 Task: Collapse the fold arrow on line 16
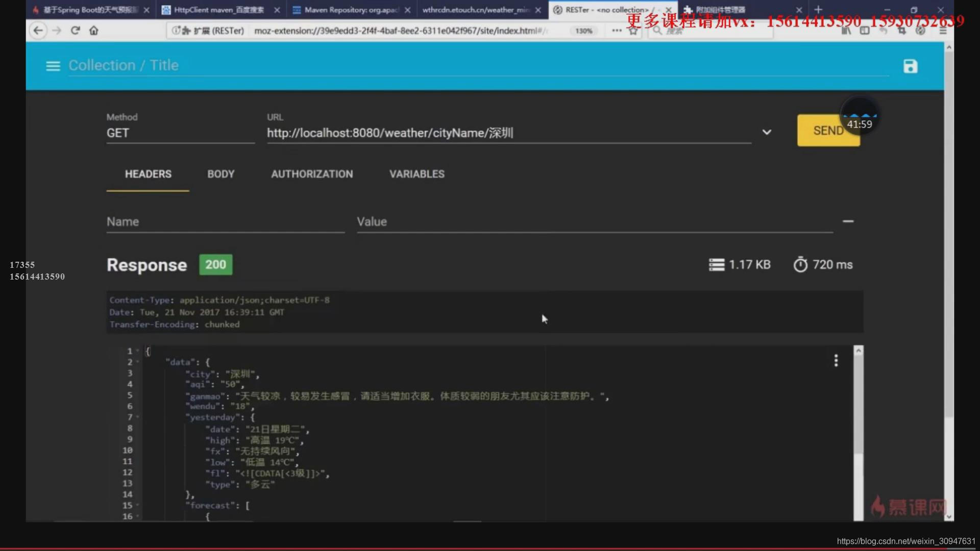coord(137,516)
